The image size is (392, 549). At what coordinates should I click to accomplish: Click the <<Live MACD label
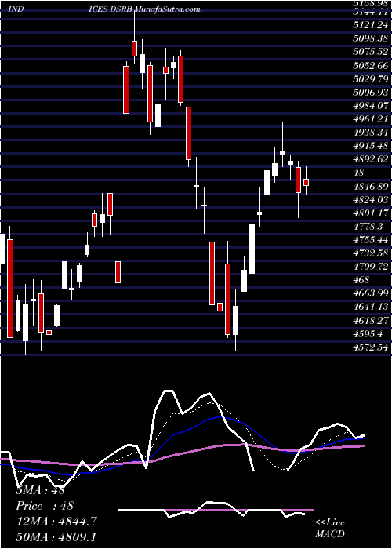[330, 529]
